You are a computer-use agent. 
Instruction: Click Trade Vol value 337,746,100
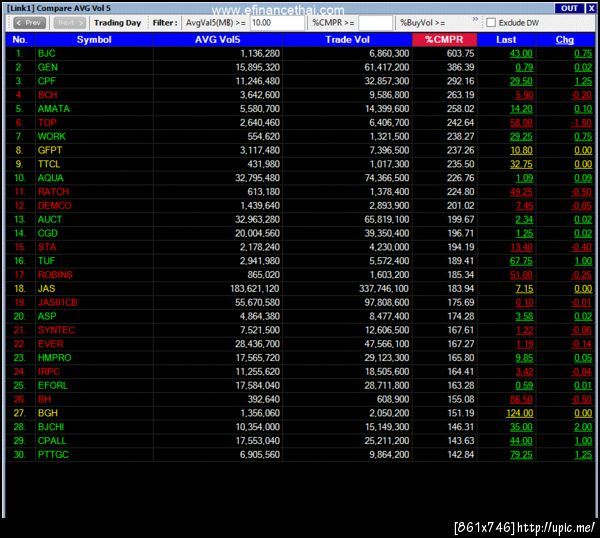coord(384,289)
